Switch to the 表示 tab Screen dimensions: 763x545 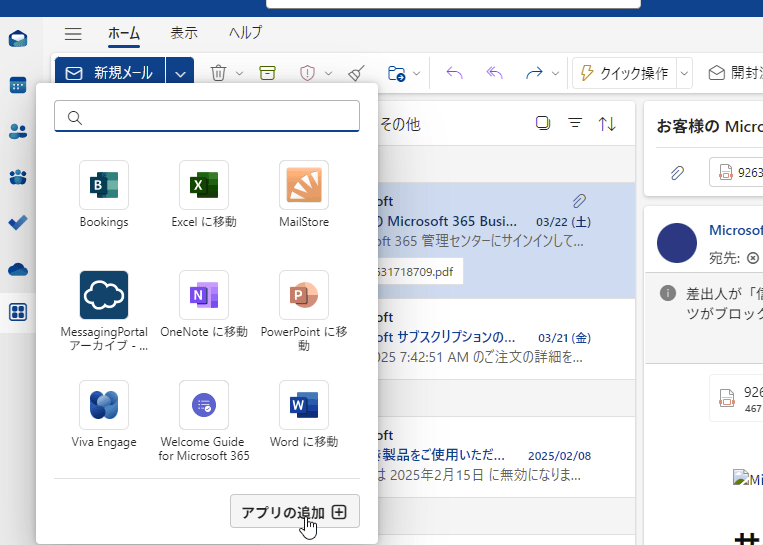(184, 33)
